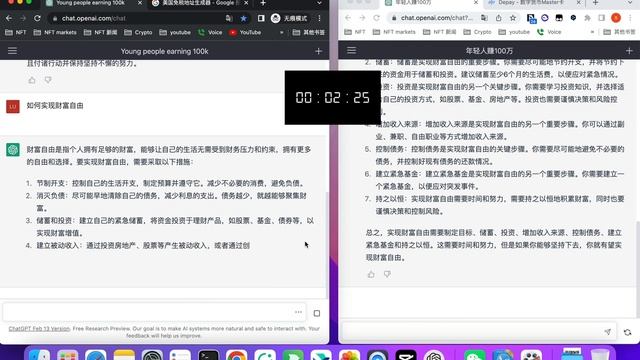Open Voice bookmark in left window
This screenshot has width=640, height=360.
(210, 32)
